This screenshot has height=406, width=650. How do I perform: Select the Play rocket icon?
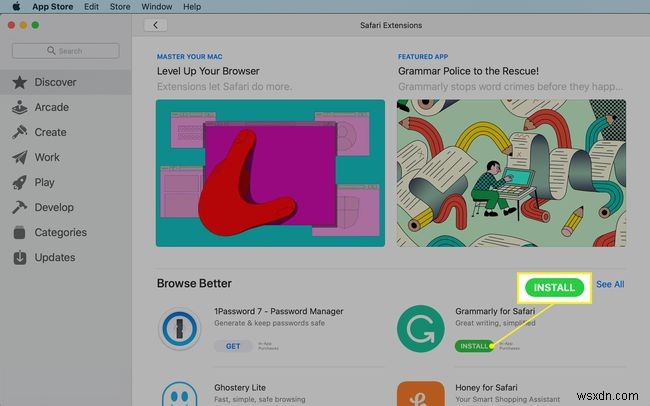19,182
